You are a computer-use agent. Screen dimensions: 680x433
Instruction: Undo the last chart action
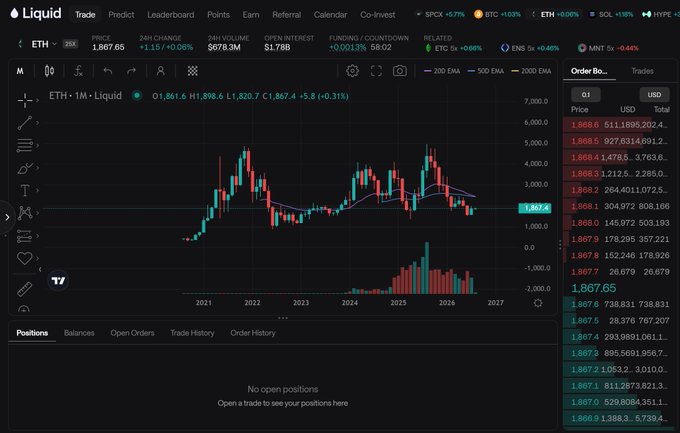point(108,71)
